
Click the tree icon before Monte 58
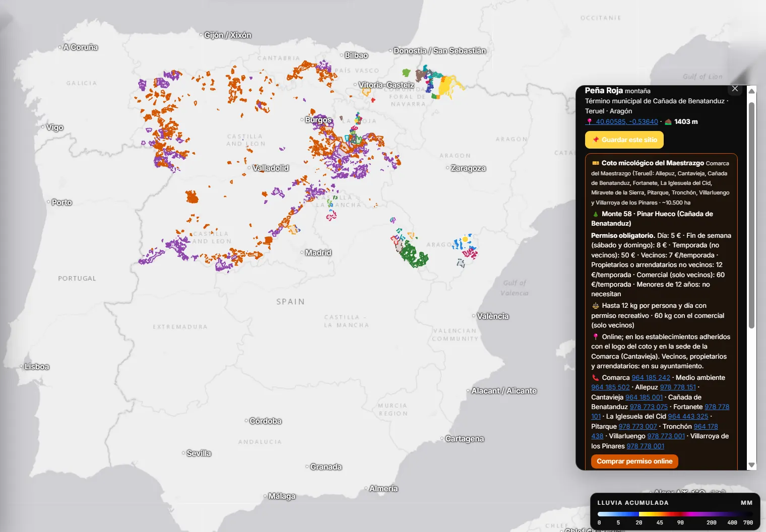point(595,214)
